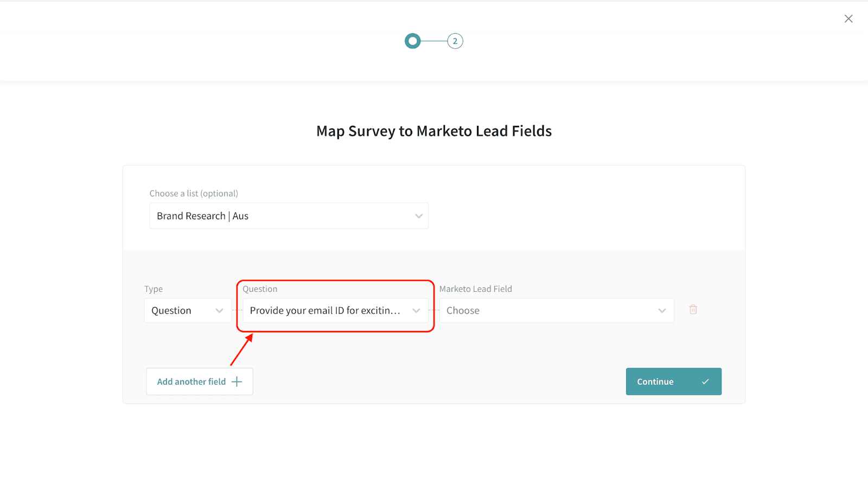868x491 pixels.
Task: Click the chevron in the Type dropdown
Action: (219, 311)
